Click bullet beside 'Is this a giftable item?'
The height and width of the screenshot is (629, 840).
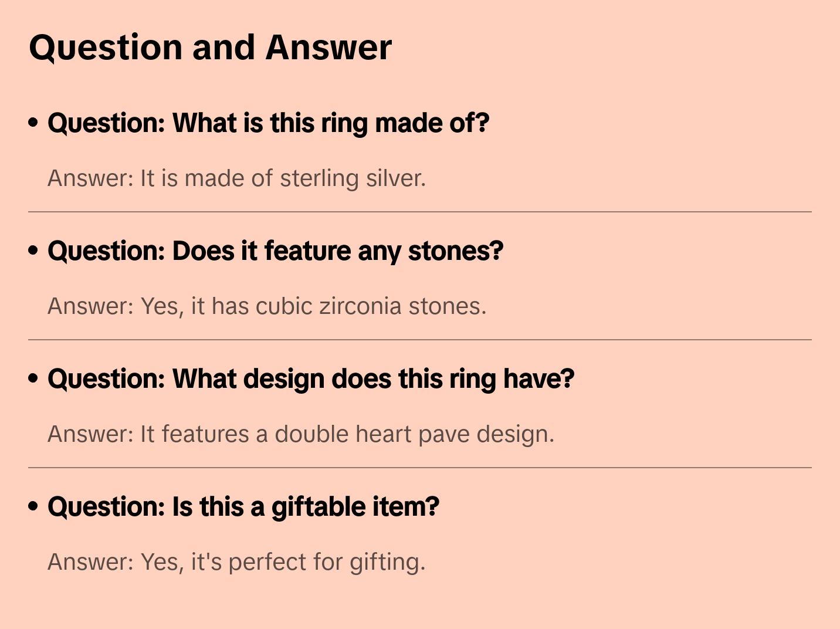tap(33, 506)
